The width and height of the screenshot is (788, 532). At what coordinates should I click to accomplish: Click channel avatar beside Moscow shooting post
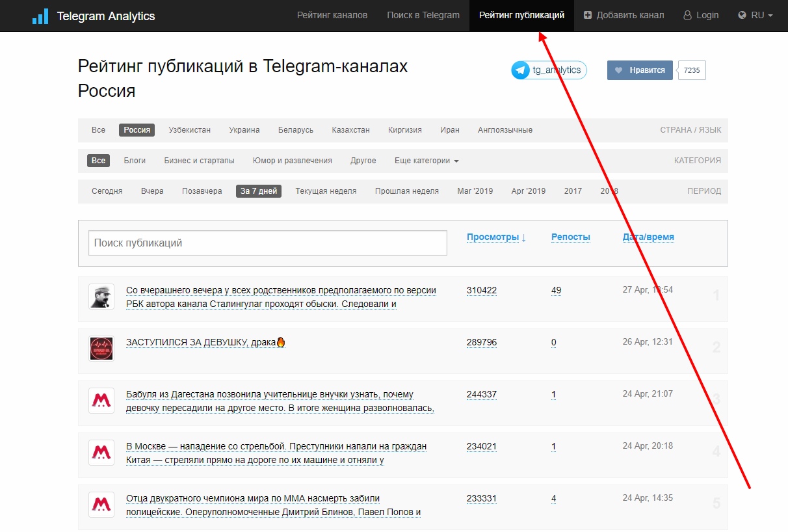101,453
